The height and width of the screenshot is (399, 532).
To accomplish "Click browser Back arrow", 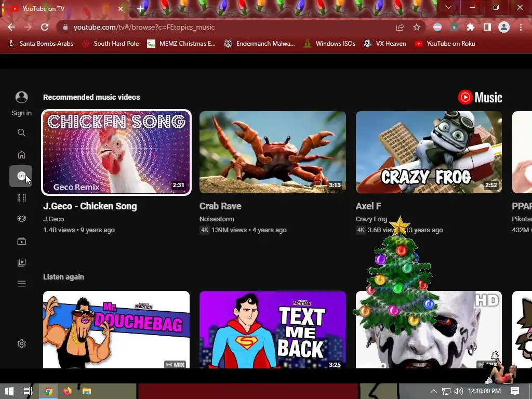I will (11, 27).
